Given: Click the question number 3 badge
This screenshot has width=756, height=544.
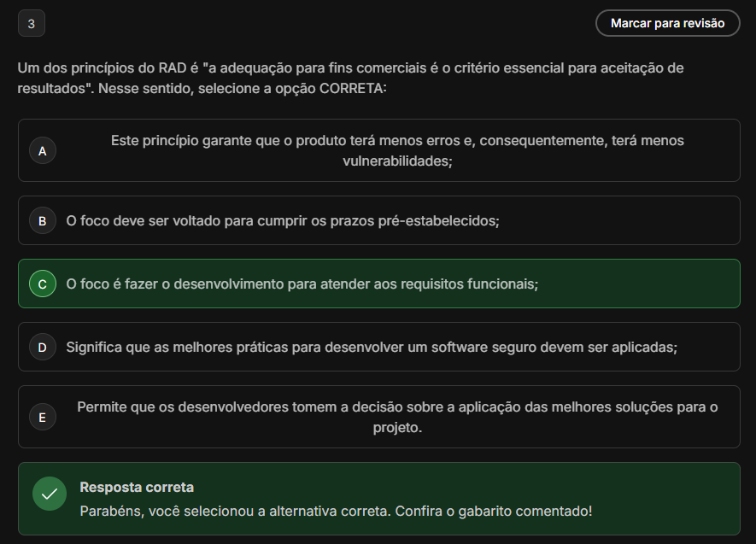Looking at the screenshot, I should (x=31, y=24).
